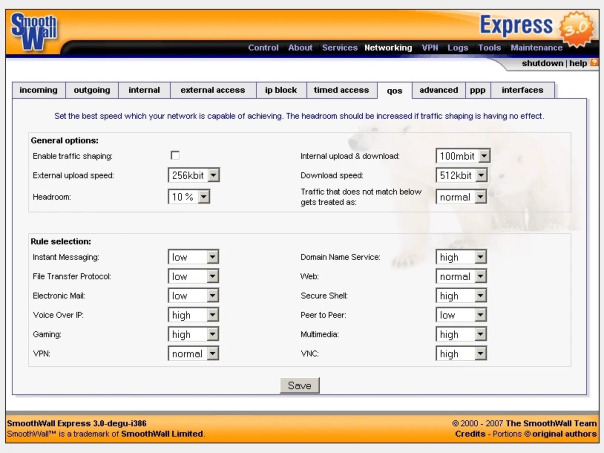
Task: Switch to the ppp tab
Action: (x=478, y=90)
